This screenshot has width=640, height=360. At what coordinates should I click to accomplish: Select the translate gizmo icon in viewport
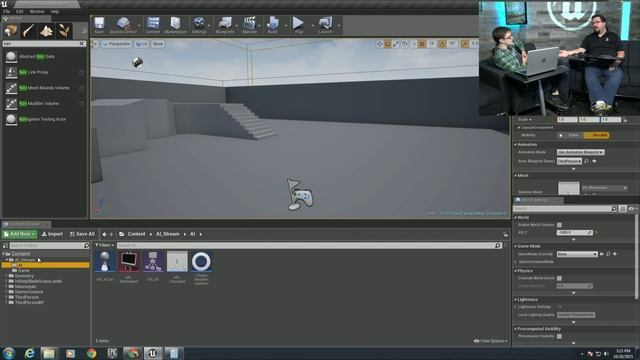[x=379, y=44]
